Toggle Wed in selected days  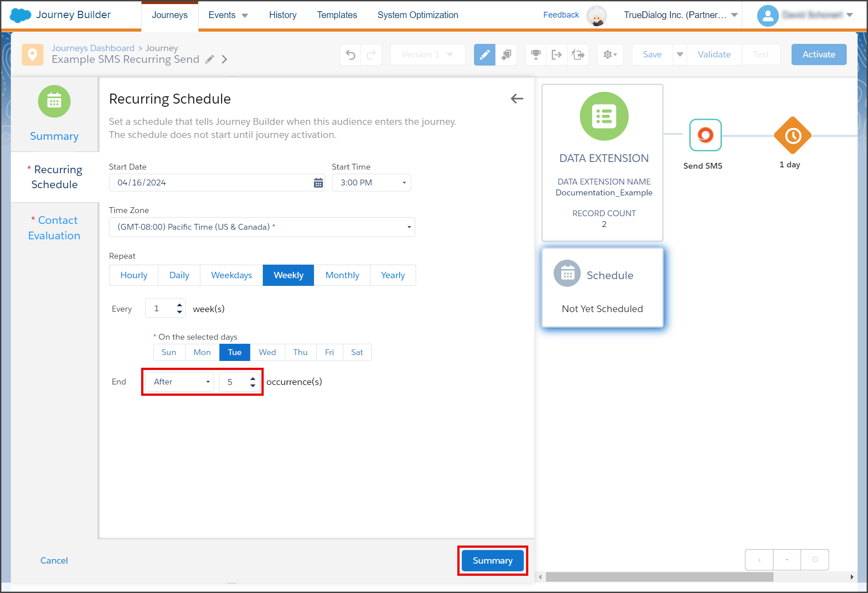click(x=267, y=352)
